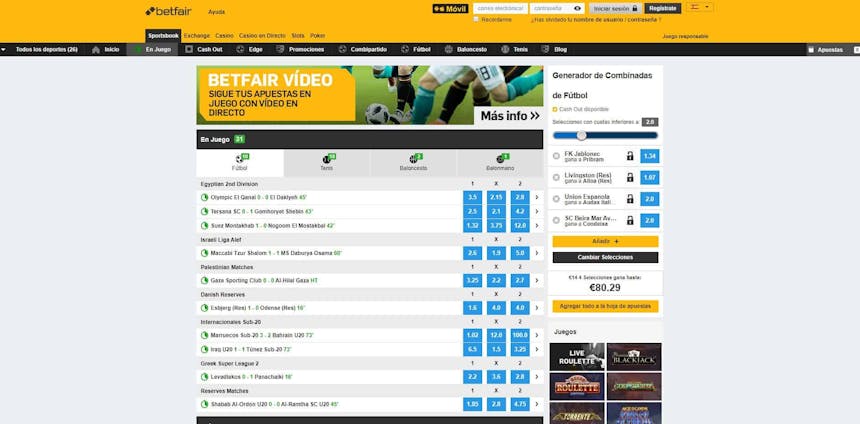Click the Betfair logo

pyautogui.click(x=168, y=11)
